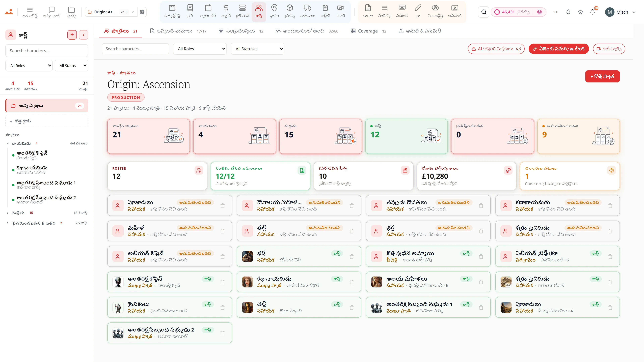Open AI కాస్టింగ్ ఘర్షణలు button
Image resolution: width=644 pixels, height=362 pixels.
coord(496,49)
